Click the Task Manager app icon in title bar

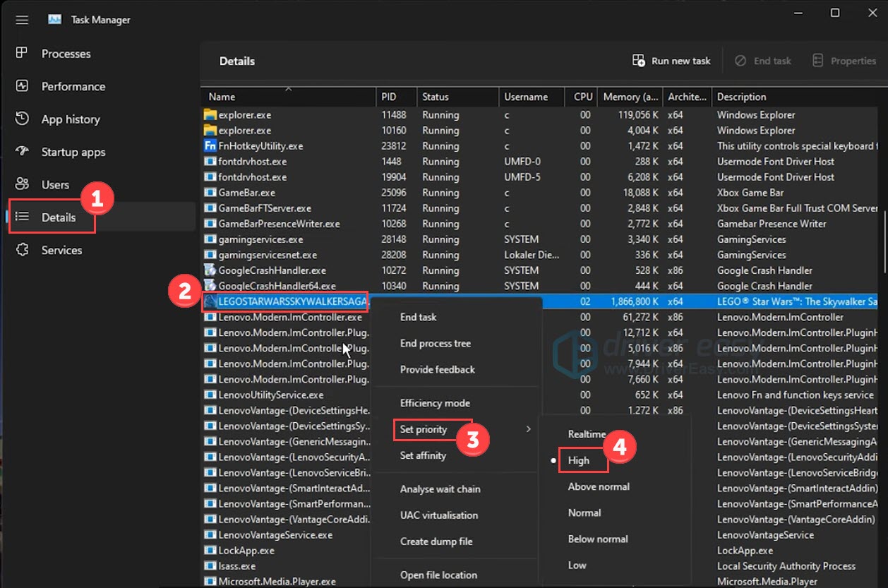tap(54, 20)
